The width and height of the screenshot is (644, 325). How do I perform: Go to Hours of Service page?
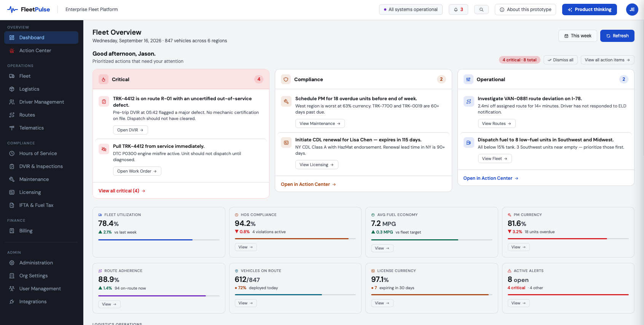(x=41, y=154)
